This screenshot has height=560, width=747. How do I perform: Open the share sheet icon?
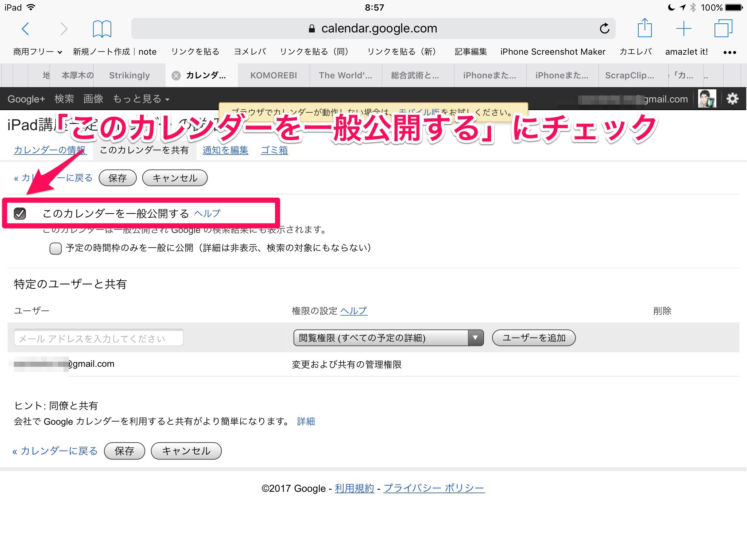[645, 28]
